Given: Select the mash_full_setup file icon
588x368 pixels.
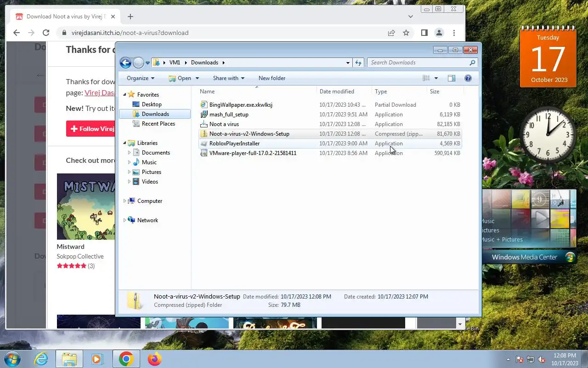Looking at the screenshot, I should [204, 115].
